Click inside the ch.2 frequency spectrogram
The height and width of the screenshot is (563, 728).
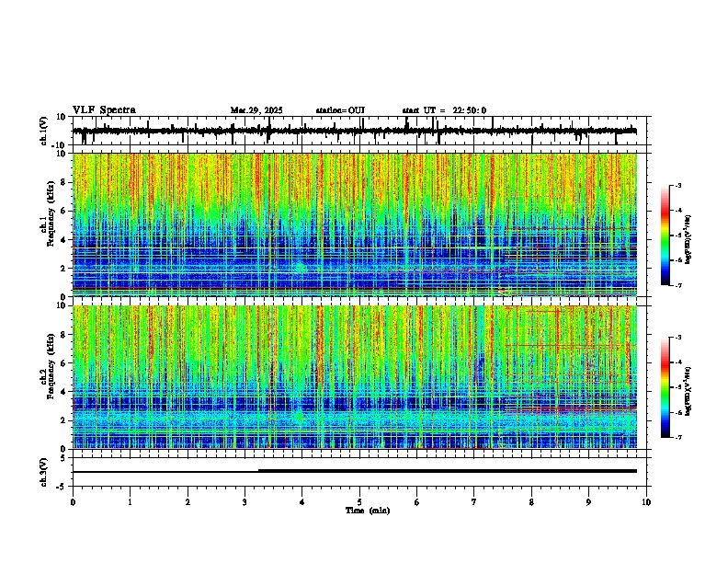pos(355,377)
